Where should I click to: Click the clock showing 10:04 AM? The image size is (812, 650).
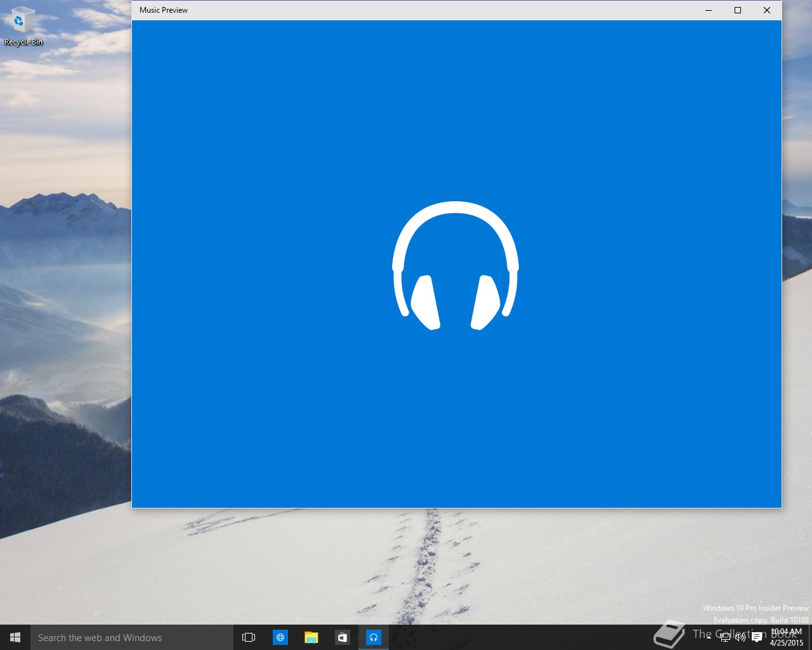point(787,637)
